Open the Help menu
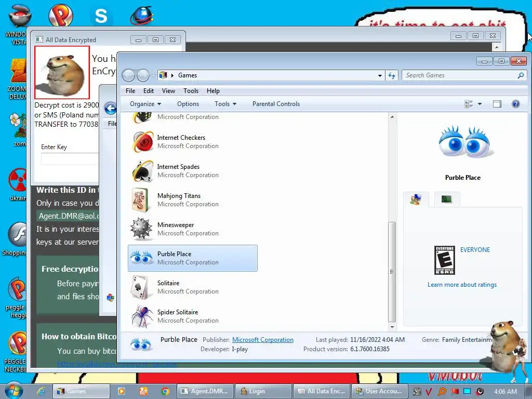Image resolution: width=532 pixels, height=399 pixels. 213,91
